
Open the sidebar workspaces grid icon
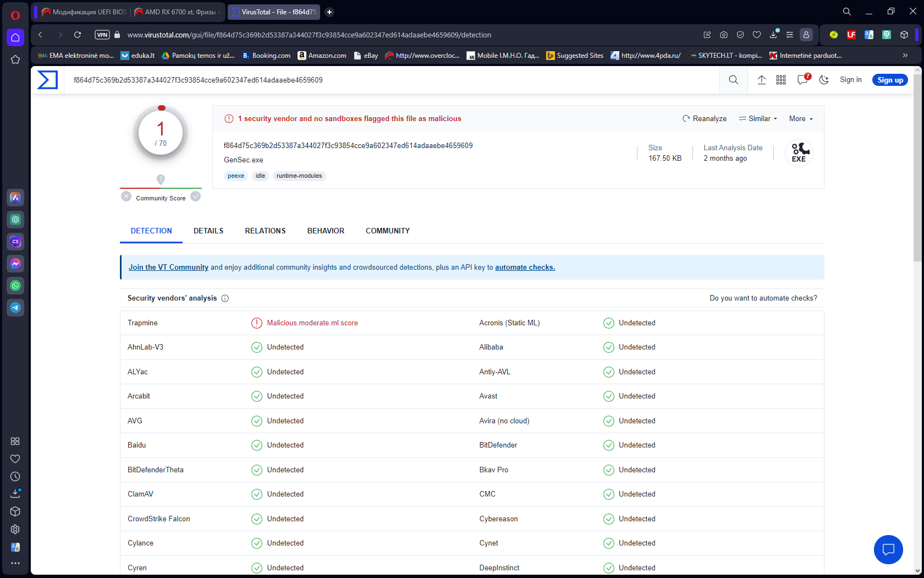pyautogui.click(x=15, y=441)
